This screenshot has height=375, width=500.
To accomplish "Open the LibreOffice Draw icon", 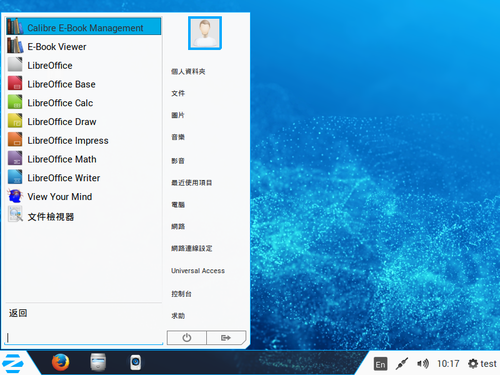I will (x=15, y=120).
